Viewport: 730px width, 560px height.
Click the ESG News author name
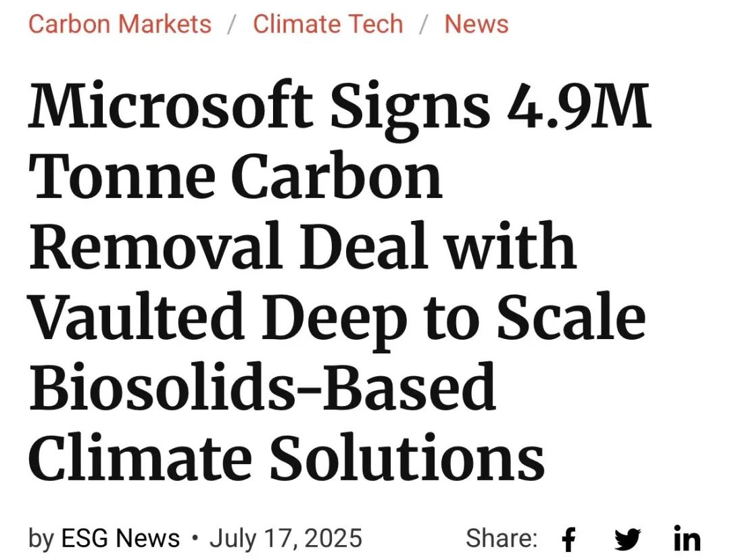pyautogui.click(x=120, y=538)
